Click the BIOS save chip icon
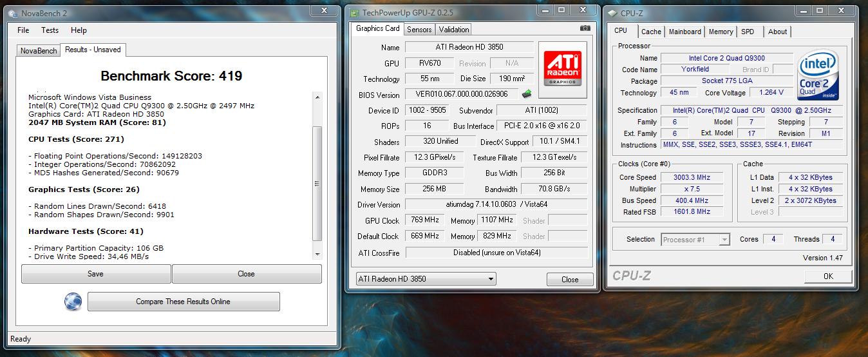The width and height of the screenshot is (868, 357). (527, 94)
